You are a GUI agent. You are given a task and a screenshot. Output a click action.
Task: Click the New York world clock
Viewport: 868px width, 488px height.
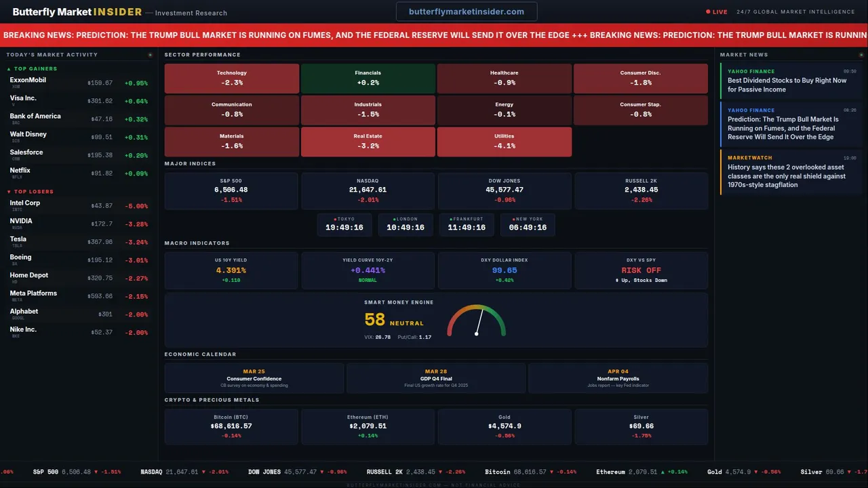click(528, 225)
